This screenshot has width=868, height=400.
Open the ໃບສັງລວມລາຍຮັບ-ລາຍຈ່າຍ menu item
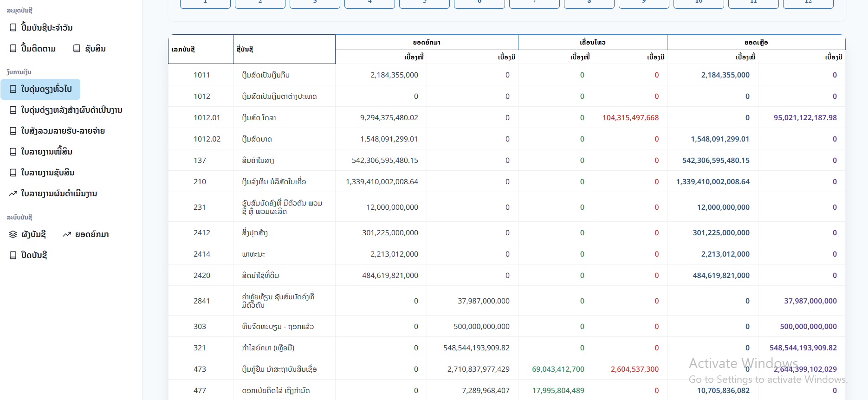click(x=63, y=131)
